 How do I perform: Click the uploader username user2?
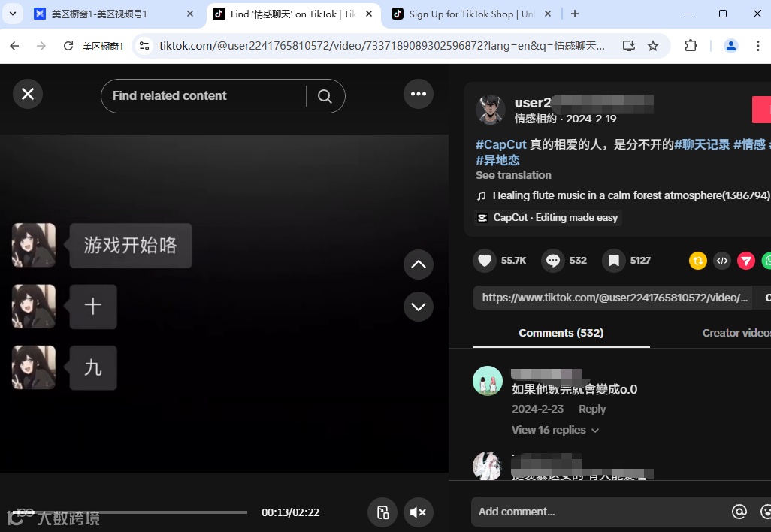tap(533, 103)
